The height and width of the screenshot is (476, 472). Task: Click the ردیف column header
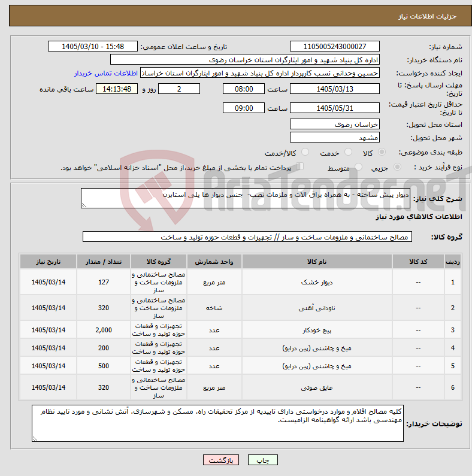(x=453, y=262)
